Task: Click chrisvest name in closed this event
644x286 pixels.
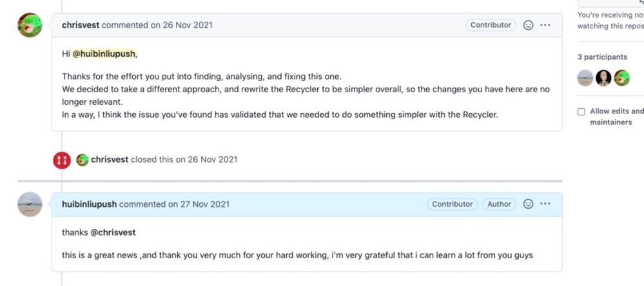Action: (x=110, y=160)
